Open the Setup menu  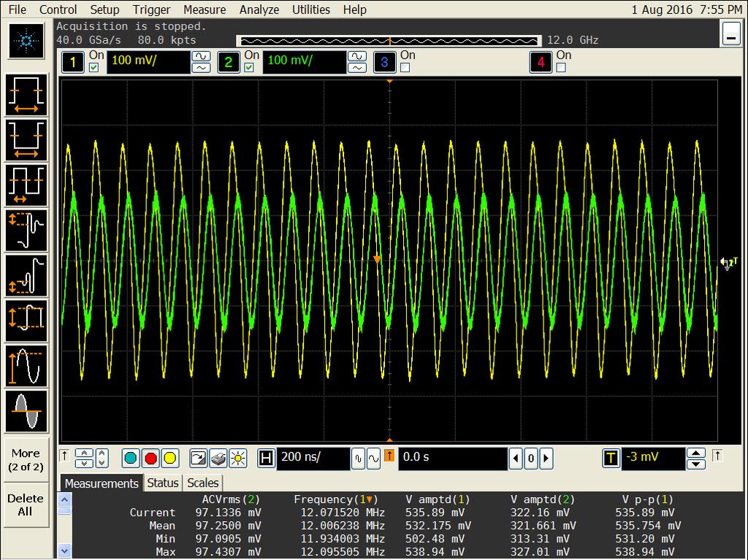[x=104, y=9]
